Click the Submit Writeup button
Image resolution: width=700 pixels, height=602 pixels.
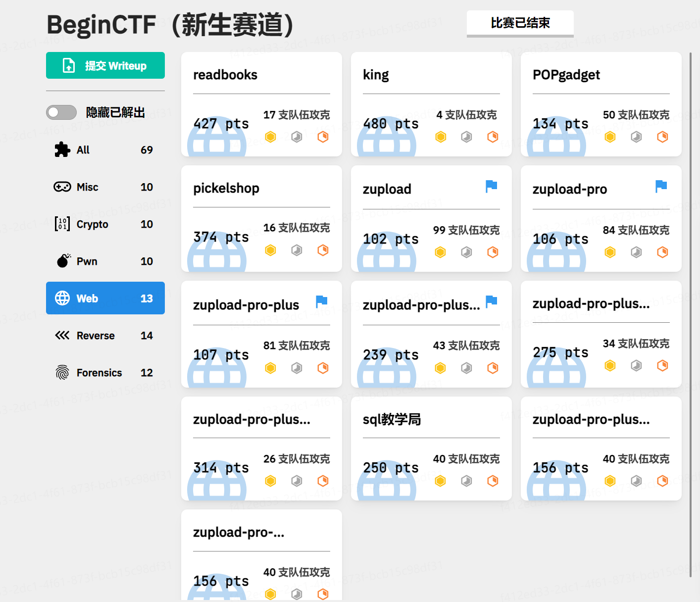pos(105,65)
